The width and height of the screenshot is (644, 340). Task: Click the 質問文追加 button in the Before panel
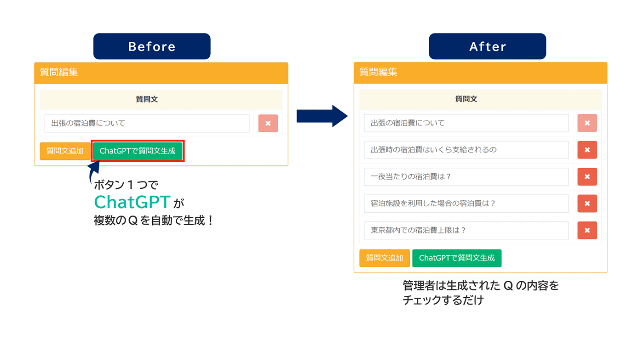[x=65, y=151]
